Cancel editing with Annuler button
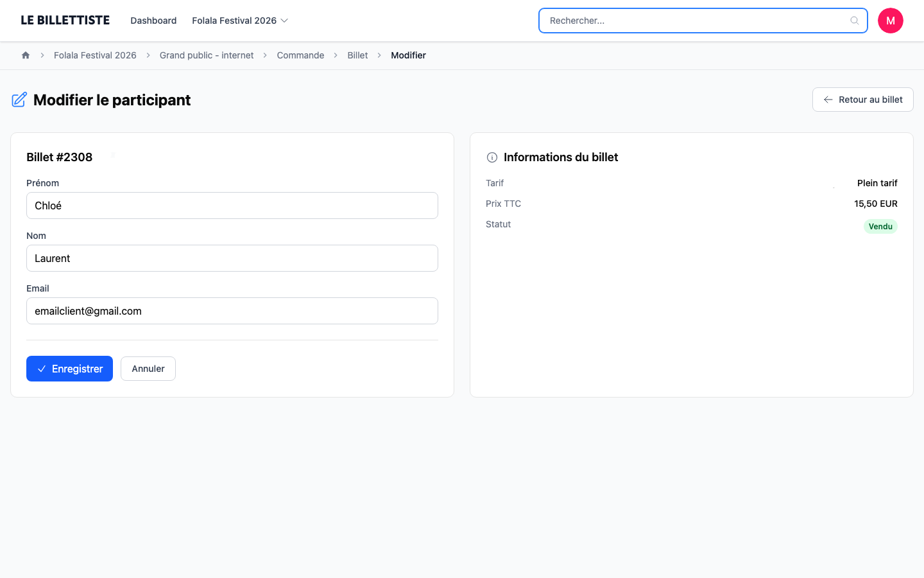924x578 pixels. [x=148, y=369]
